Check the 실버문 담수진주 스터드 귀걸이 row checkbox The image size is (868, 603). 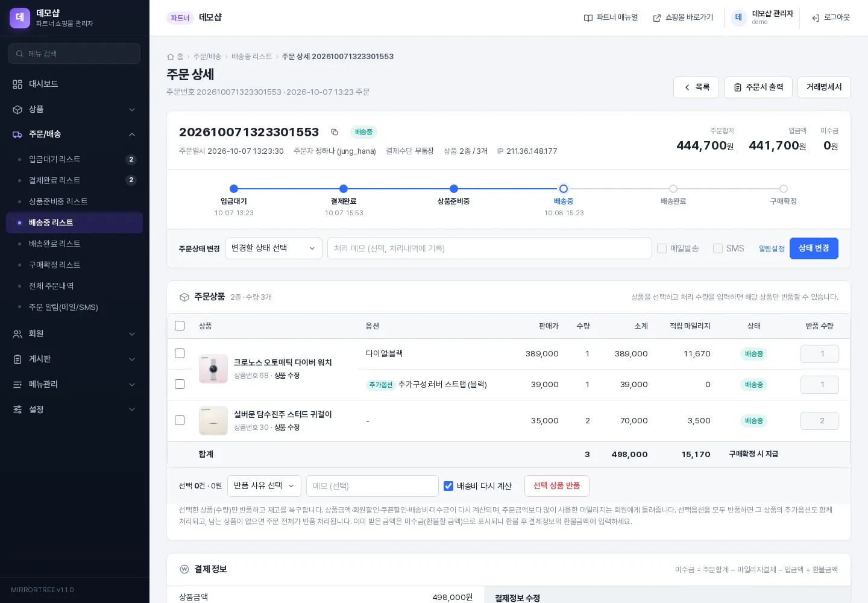pos(180,420)
